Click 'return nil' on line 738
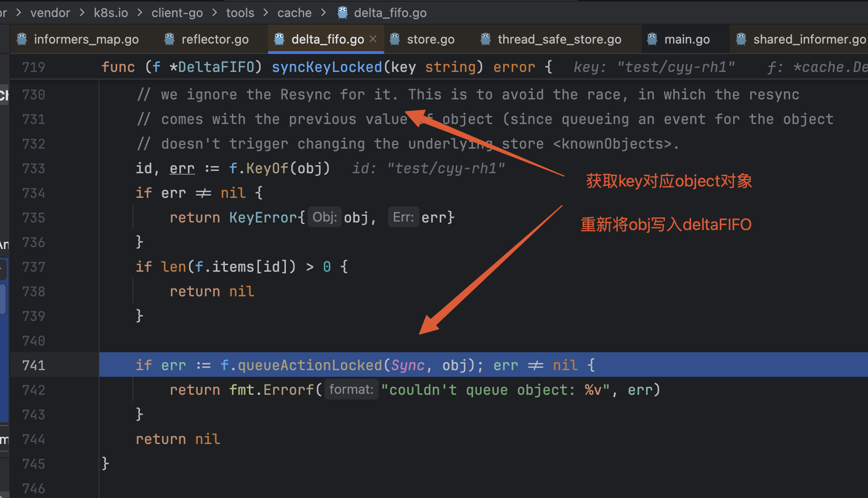This screenshot has height=498, width=868. point(212,292)
